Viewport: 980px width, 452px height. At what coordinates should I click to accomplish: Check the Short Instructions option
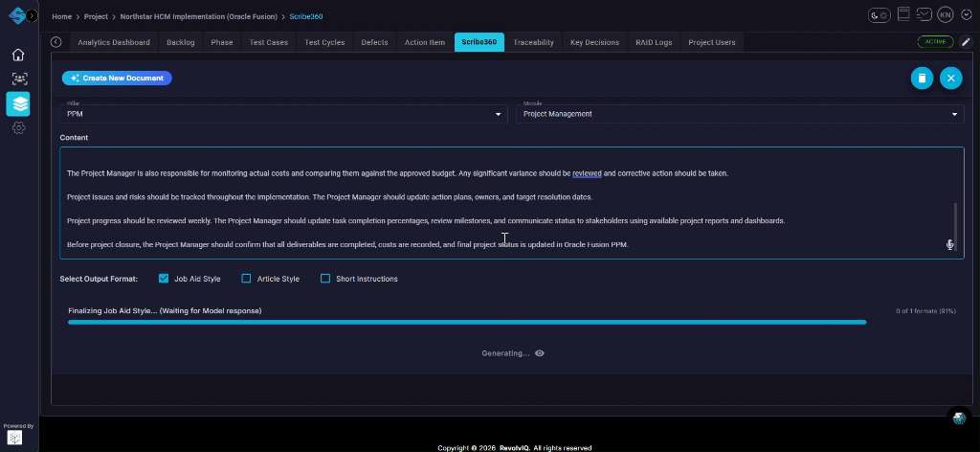point(325,279)
